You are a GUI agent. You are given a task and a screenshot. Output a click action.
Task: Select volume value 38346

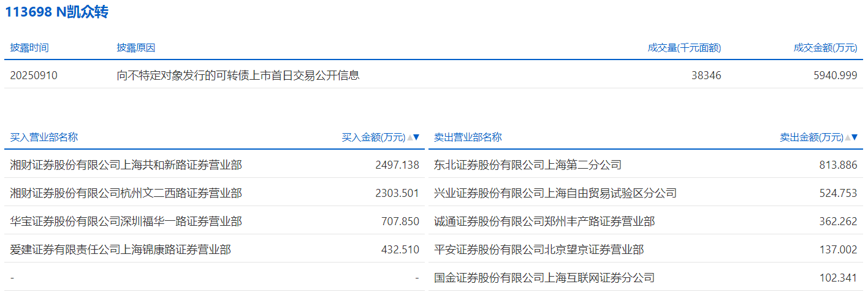[706, 75]
